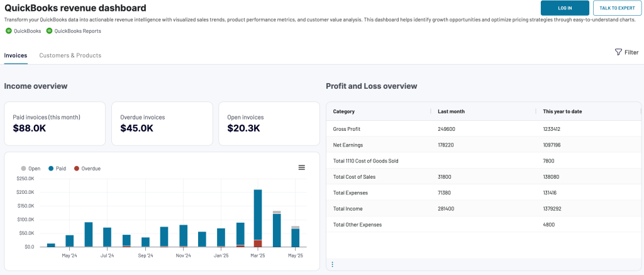The width and height of the screenshot is (644, 275).
Task: Click the Jan '25 axis label
Action: [221, 255]
